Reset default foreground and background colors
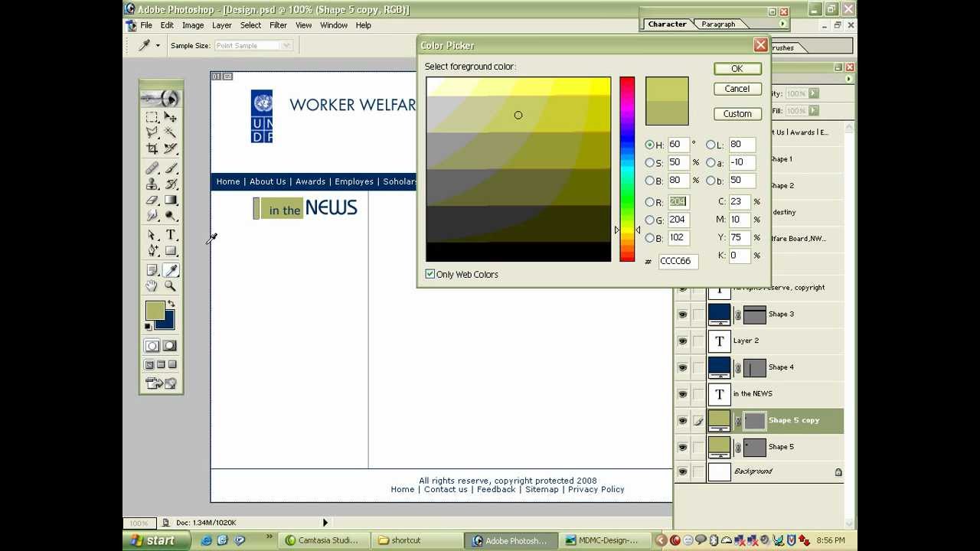Image resolution: width=980 pixels, height=551 pixels. pos(149,327)
